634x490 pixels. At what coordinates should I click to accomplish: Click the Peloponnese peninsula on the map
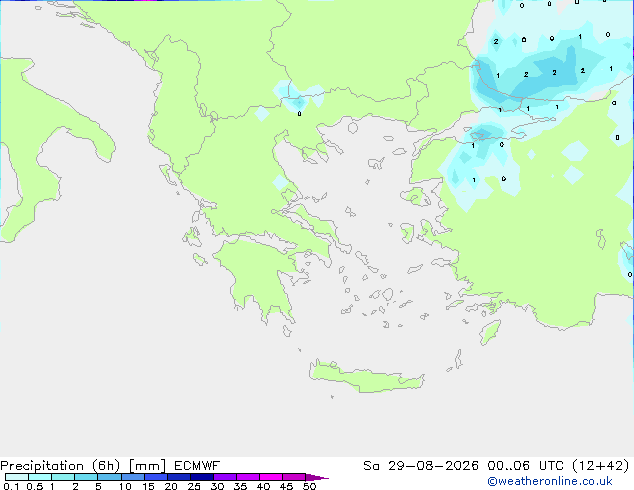pyautogui.click(x=259, y=275)
